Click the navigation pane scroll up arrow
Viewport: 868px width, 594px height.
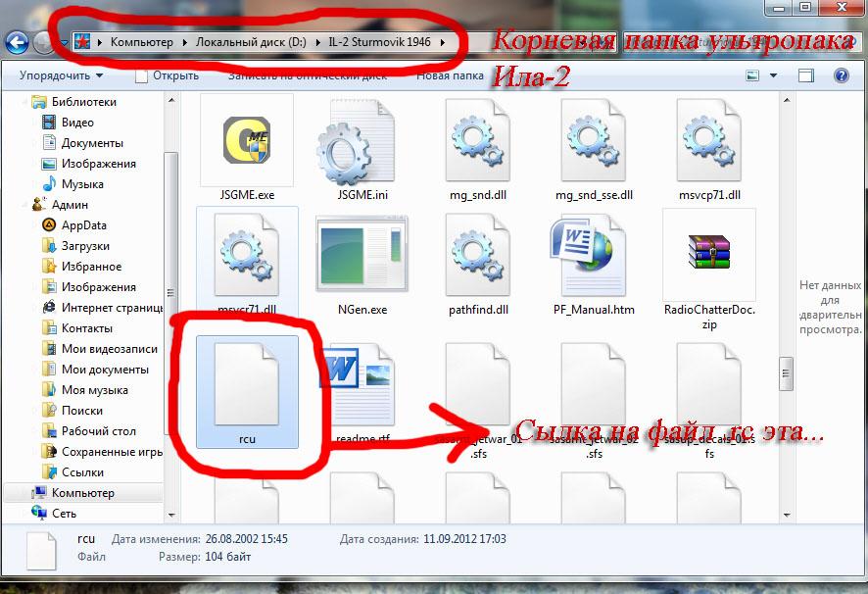(171, 100)
